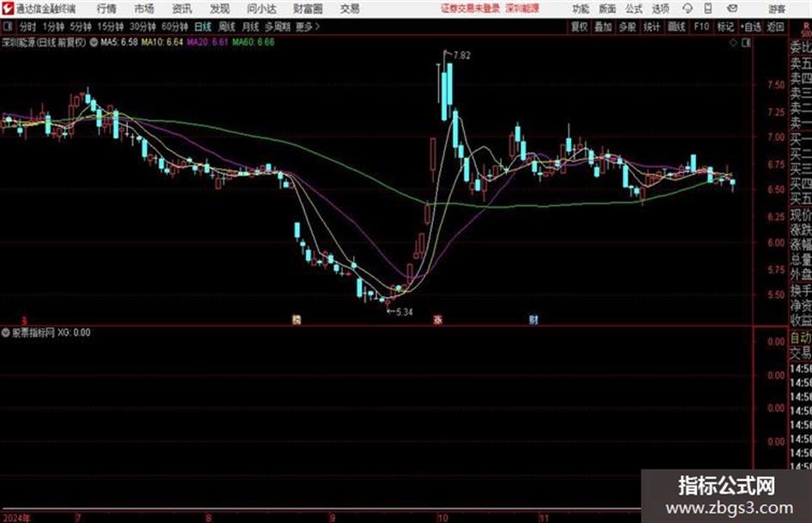Click the yellow 榜 marker below the chart

(296, 319)
